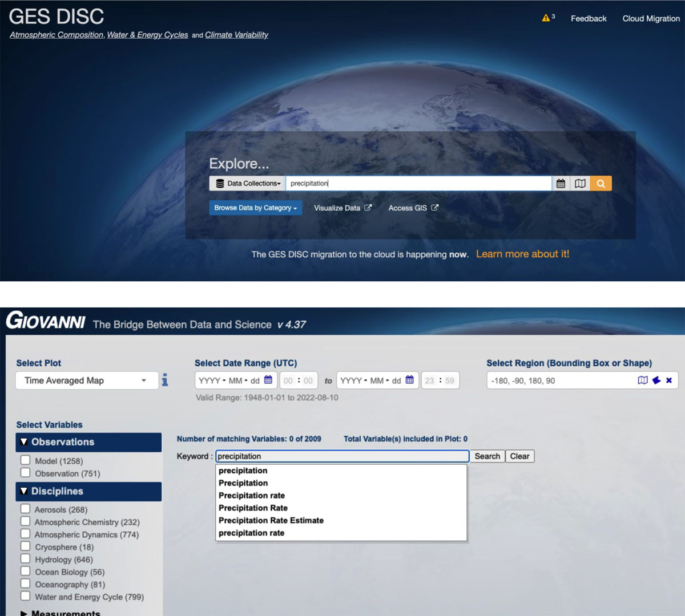Select the 'Precipitation Rate Estimate' suggestion
This screenshot has height=616, width=685.
click(271, 520)
